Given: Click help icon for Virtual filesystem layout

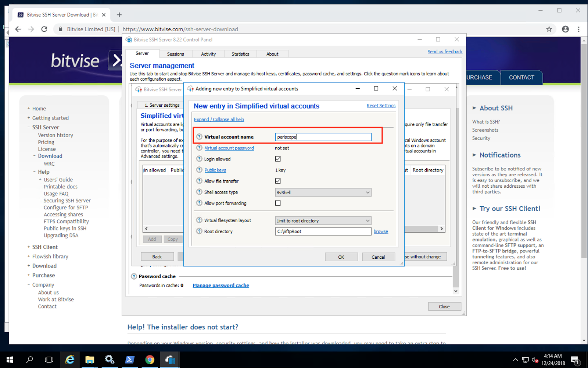Looking at the screenshot, I should pos(199,220).
